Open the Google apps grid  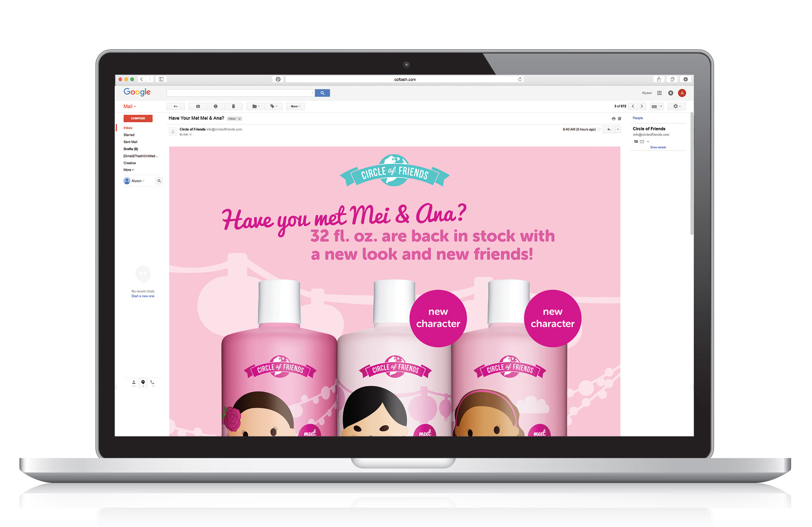tap(659, 93)
